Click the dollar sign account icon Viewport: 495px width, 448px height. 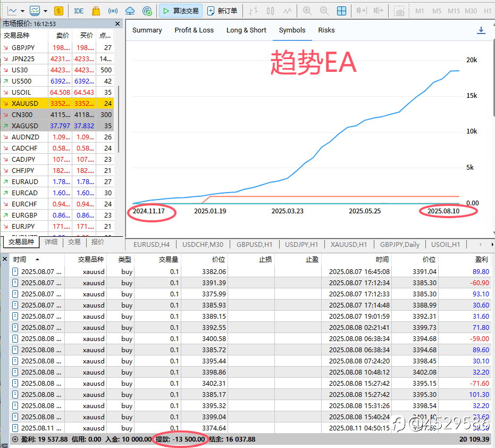[58, 11]
